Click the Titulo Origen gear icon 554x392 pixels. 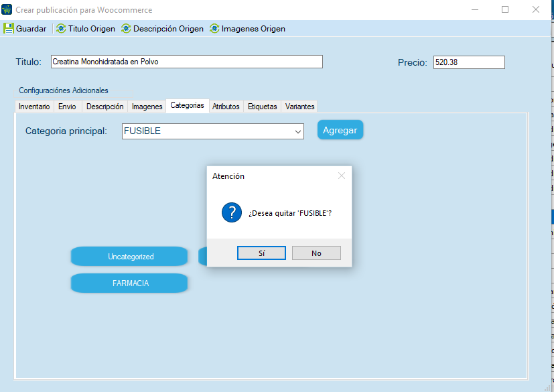click(61, 29)
